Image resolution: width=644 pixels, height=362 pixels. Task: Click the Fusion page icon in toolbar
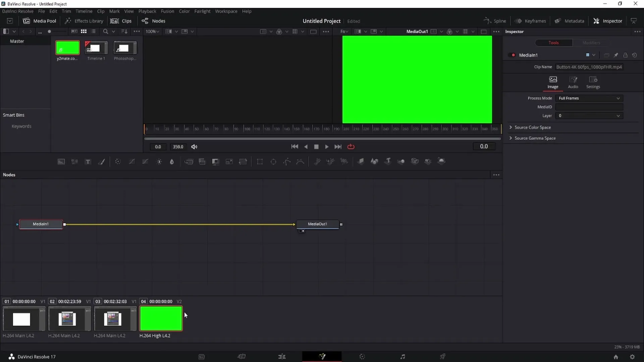tap(322, 357)
